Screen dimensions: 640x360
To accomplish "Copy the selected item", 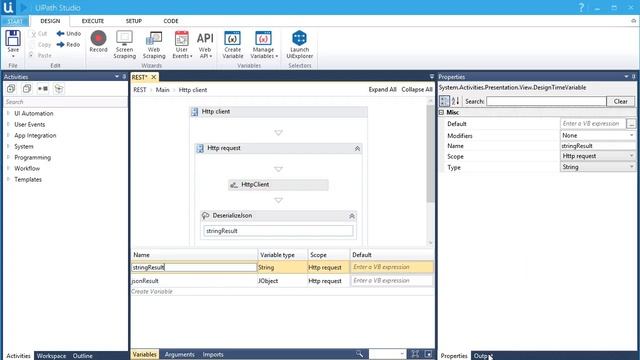I will [41, 44].
